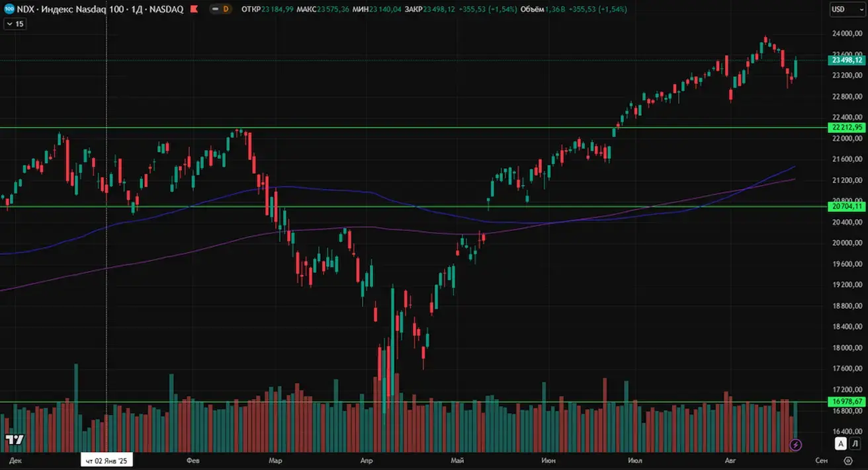Screen dimensions: 868x470
Task: Click the date label чт 02 Янв '25
Action: pos(107,460)
